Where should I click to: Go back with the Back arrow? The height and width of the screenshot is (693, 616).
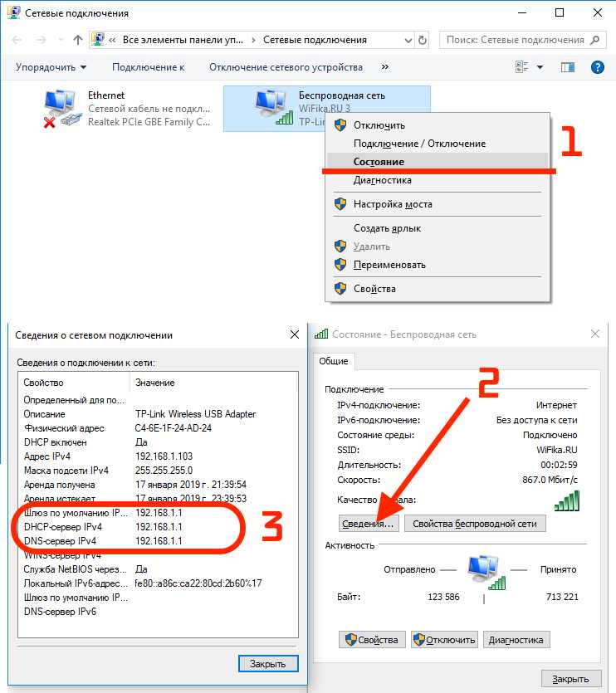pyautogui.click(x=17, y=40)
